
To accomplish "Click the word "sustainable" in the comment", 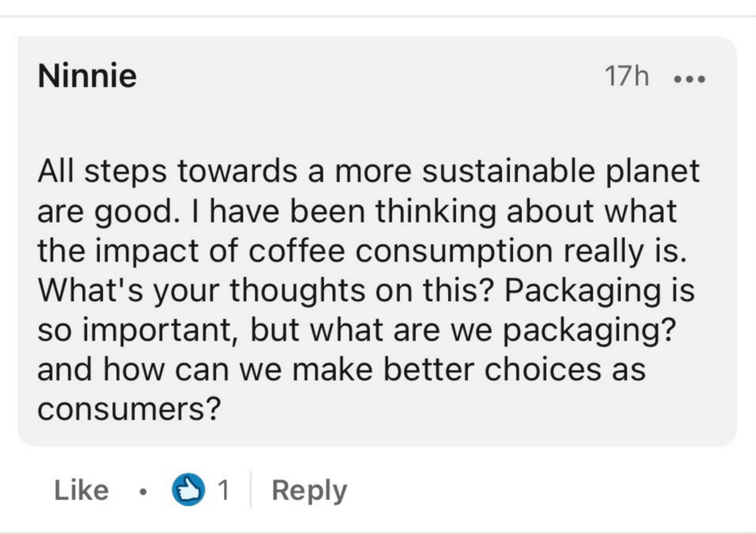I will (508, 171).
